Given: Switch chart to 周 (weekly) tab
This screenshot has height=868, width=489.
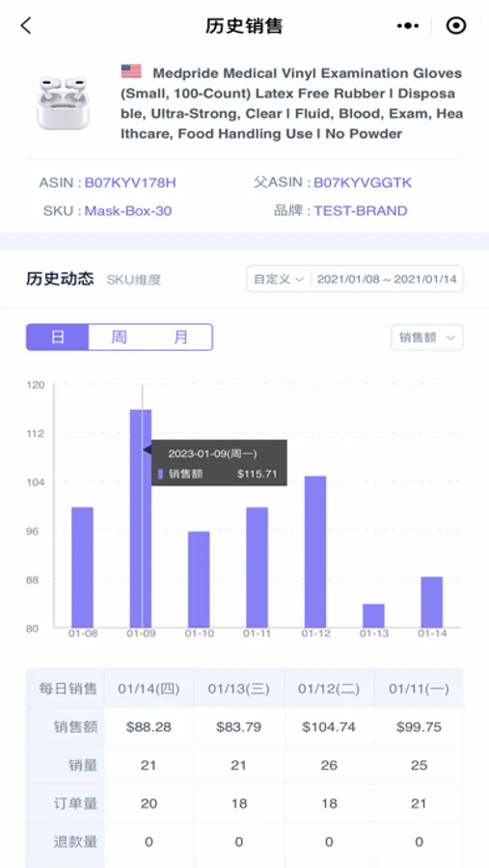Looking at the screenshot, I should (119, 338).
